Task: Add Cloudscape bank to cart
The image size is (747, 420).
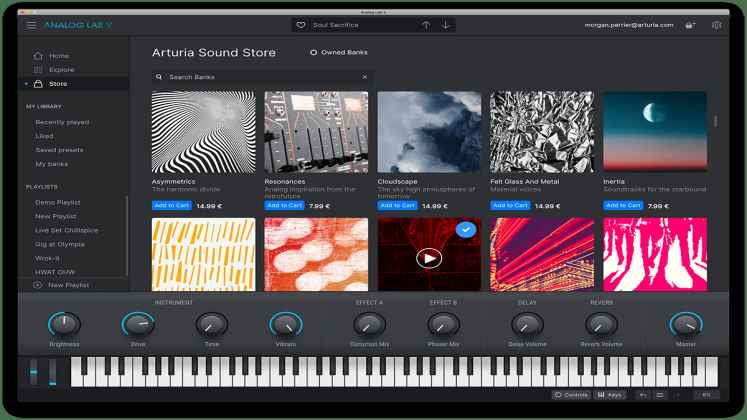Action: 397,205
